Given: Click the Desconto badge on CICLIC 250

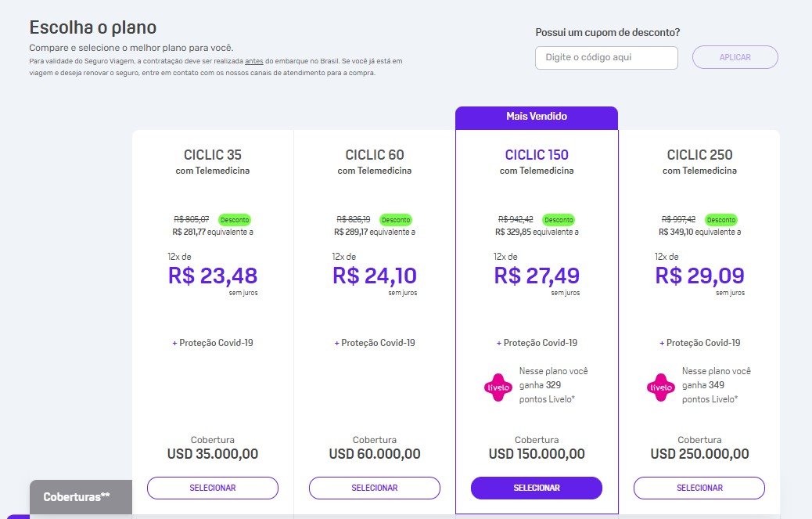Looking at the screenshot, I should [720, 220].
